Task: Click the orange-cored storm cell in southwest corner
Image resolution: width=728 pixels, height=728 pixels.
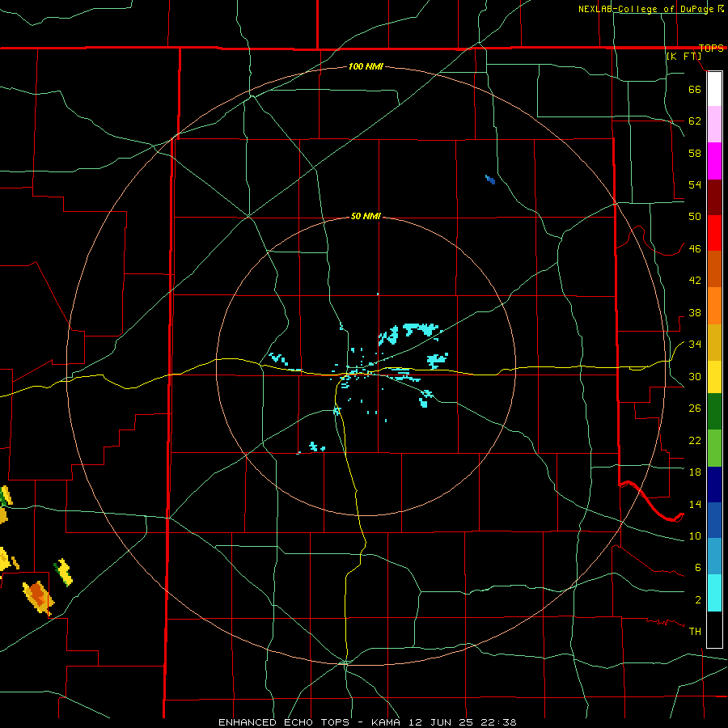Action: click(38, 597)
